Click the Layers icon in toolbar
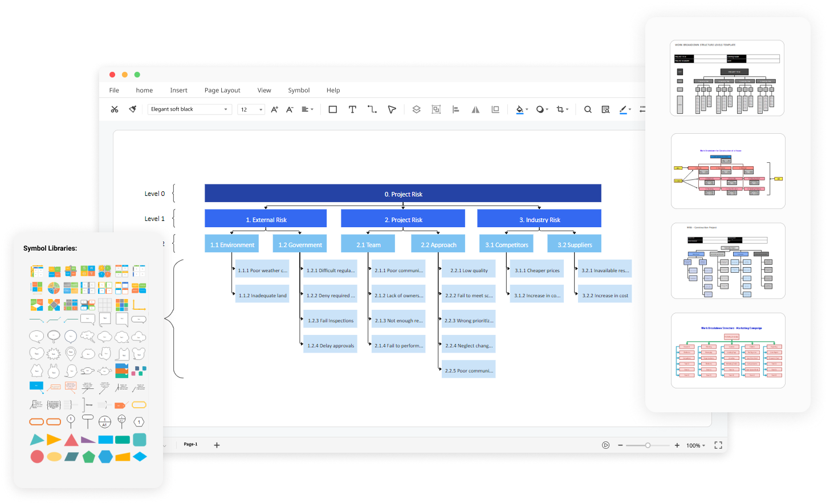Screen dimensions: 830x504 (x=416, y=109)
